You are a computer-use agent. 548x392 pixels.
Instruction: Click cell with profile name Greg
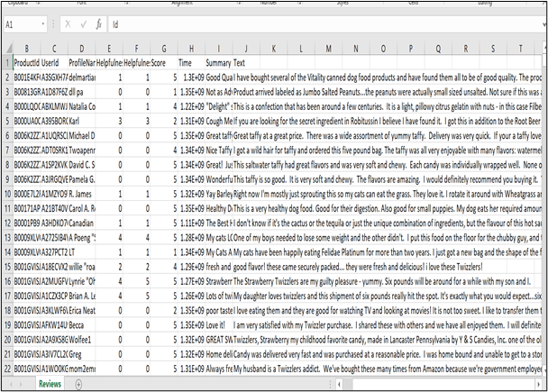[81, 355]
